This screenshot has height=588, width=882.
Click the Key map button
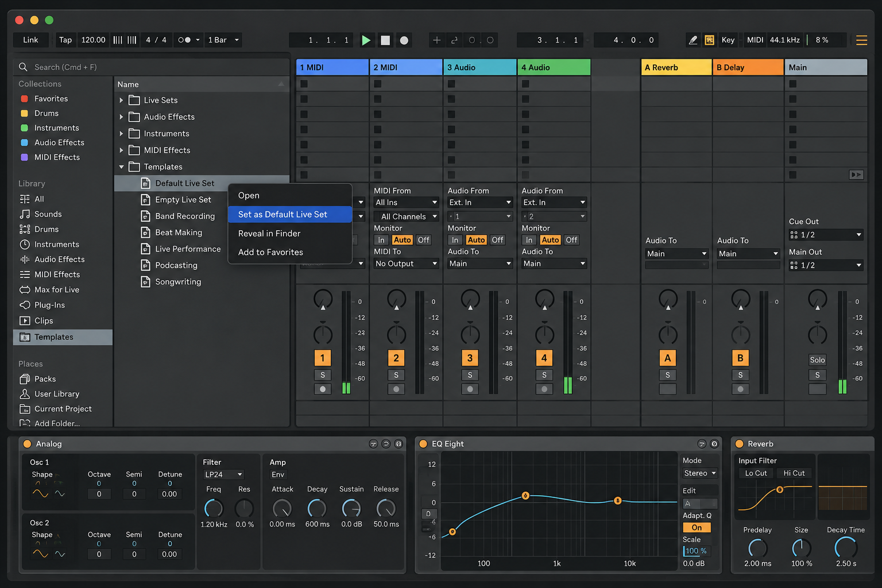(728, 40)
